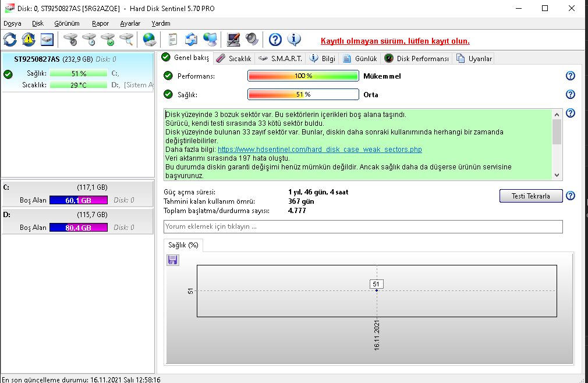Viewport: 588px width, 383px height.
Task: Open the Görünüm menu
Action: [x=67, y=23]
